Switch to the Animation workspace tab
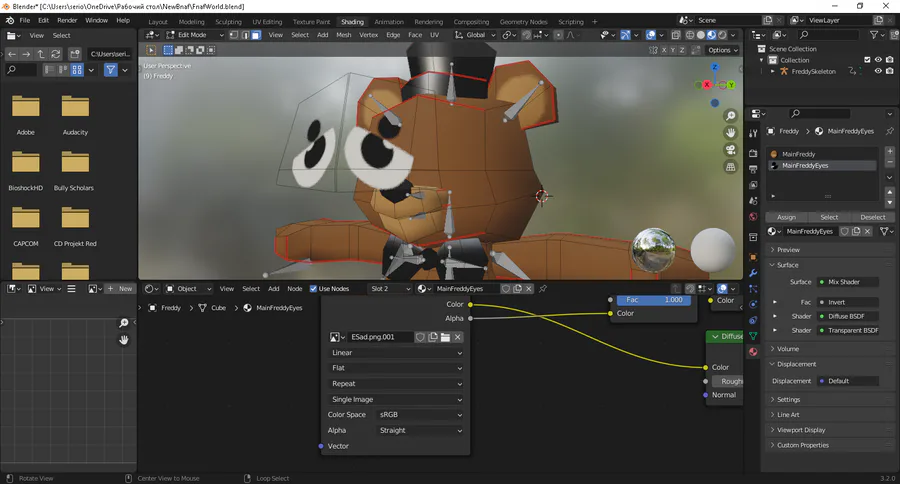Image resolution: width=900 pixels, height=484 pixels. [x=389, y=21]
